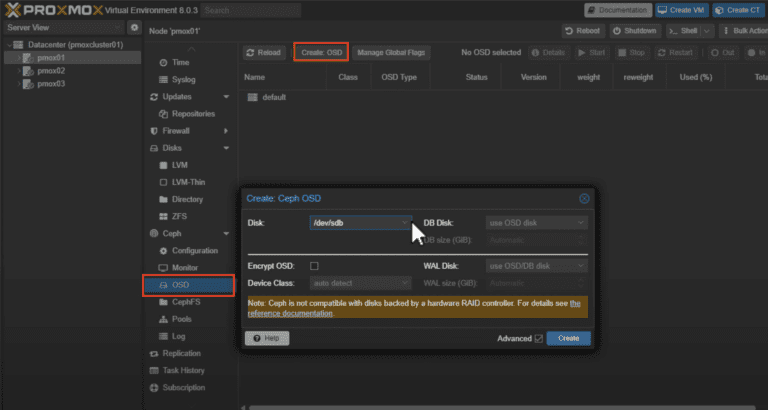Expand the Firewall submenu arrow
This screenshot has width=768, height=410.
tap(226, 131)
